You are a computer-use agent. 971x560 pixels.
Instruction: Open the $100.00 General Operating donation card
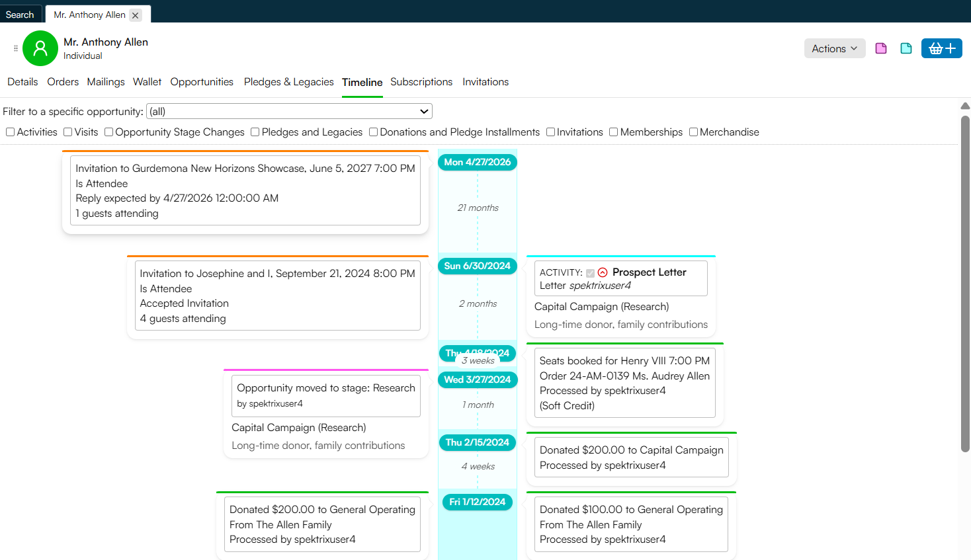click(x=631, y=524)
